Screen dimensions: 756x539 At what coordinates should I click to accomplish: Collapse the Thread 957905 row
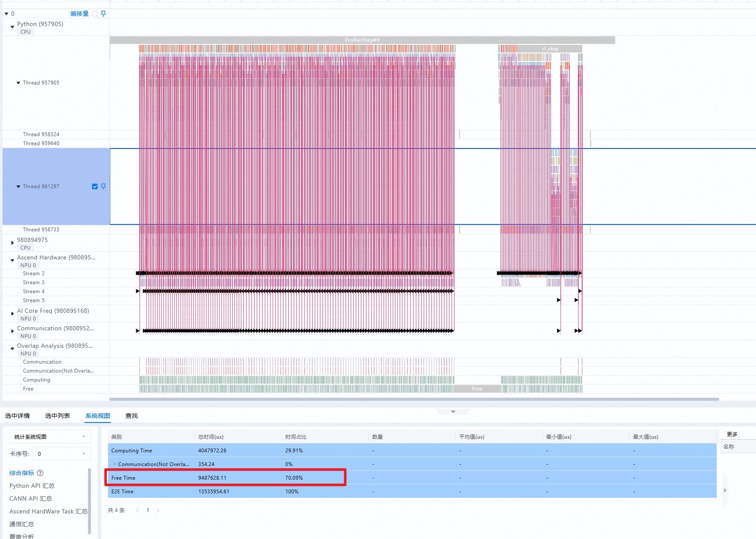(x=18, y=83)
